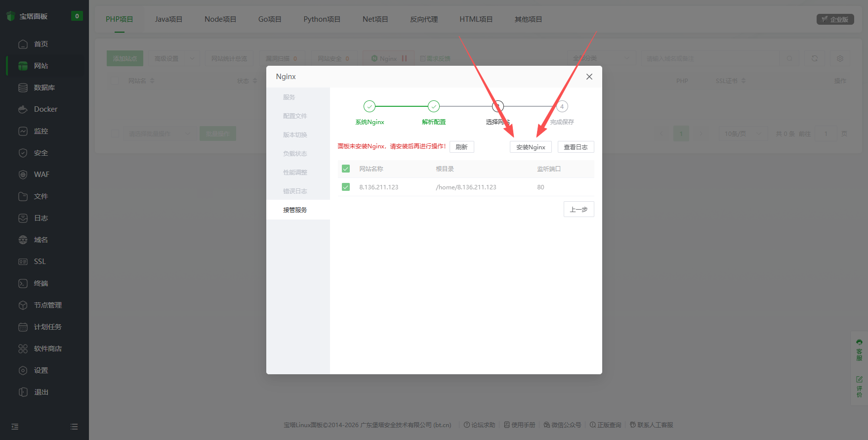This screenshot has width=868, height=440.
Task: Open the 软件商店 software store icon
Action: pyautogui.click(x=23, y=349)
